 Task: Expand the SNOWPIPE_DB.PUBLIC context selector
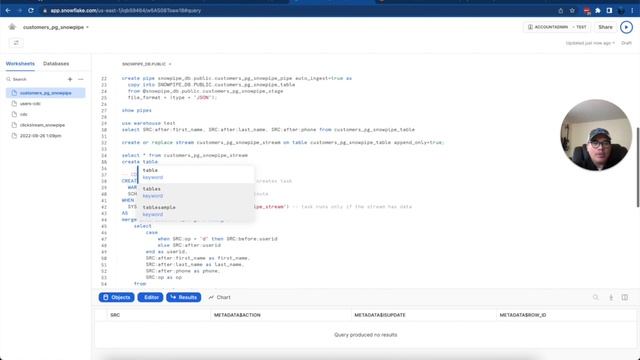click(147, 64)
